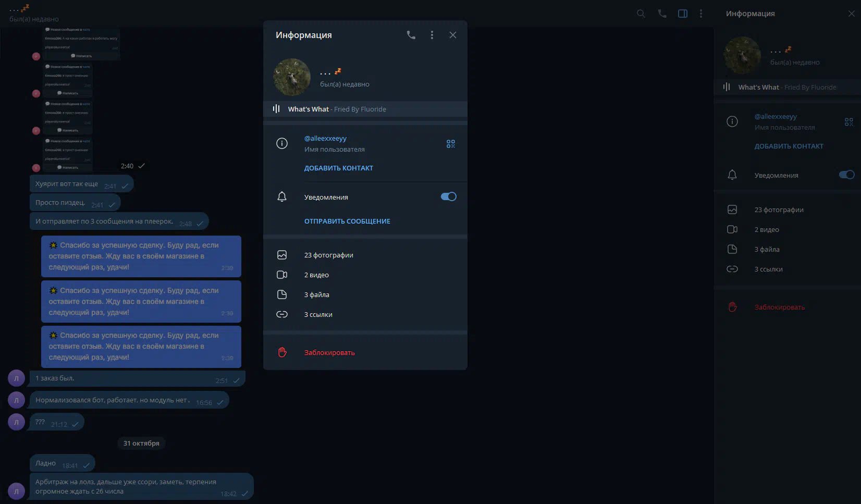861x504 pixels.
Task: Copy the @alleexxeeyy username in popup
Action: (x=325, y=139)
